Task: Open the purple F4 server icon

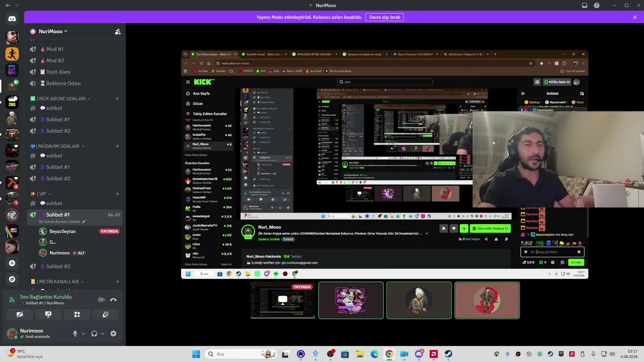Action: pyautogui.click(x=12, y=70)
